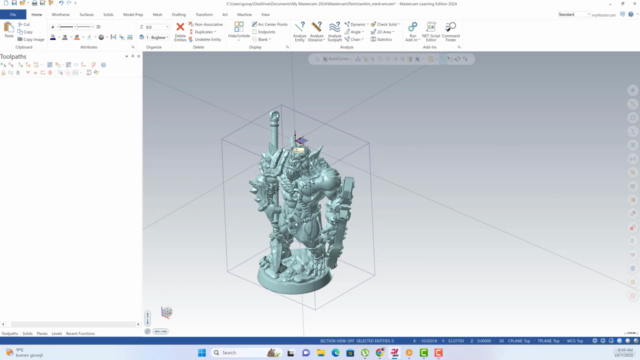Click TPLANE Top in status bar
640x360 pixels.
[548, 341]
